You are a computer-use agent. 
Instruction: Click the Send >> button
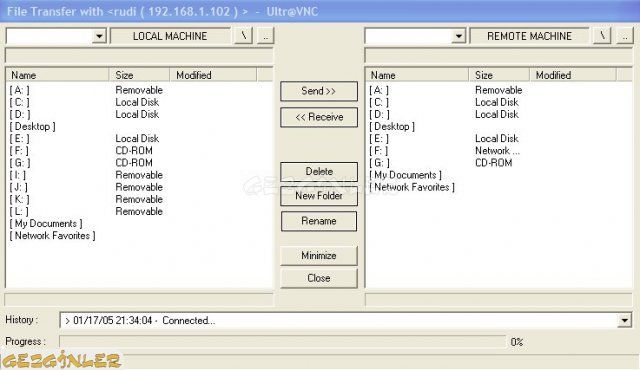[319, 91]
